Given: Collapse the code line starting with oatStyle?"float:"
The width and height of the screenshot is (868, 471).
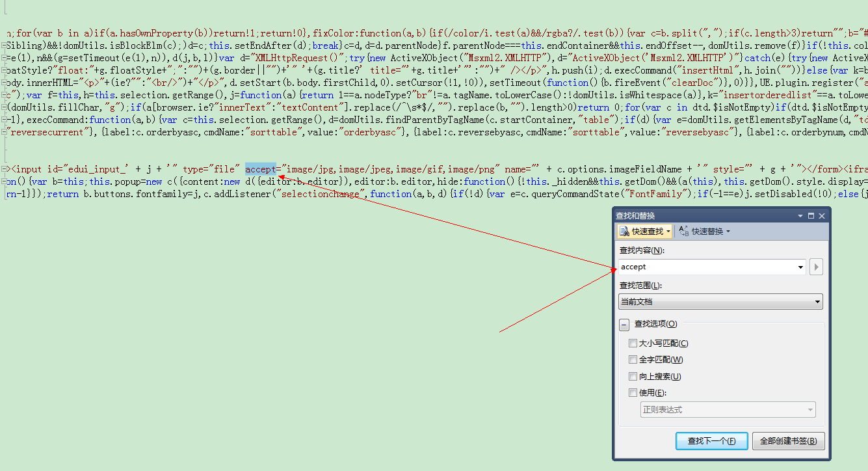Looking at the screenshot, I should tap(4, 70).
